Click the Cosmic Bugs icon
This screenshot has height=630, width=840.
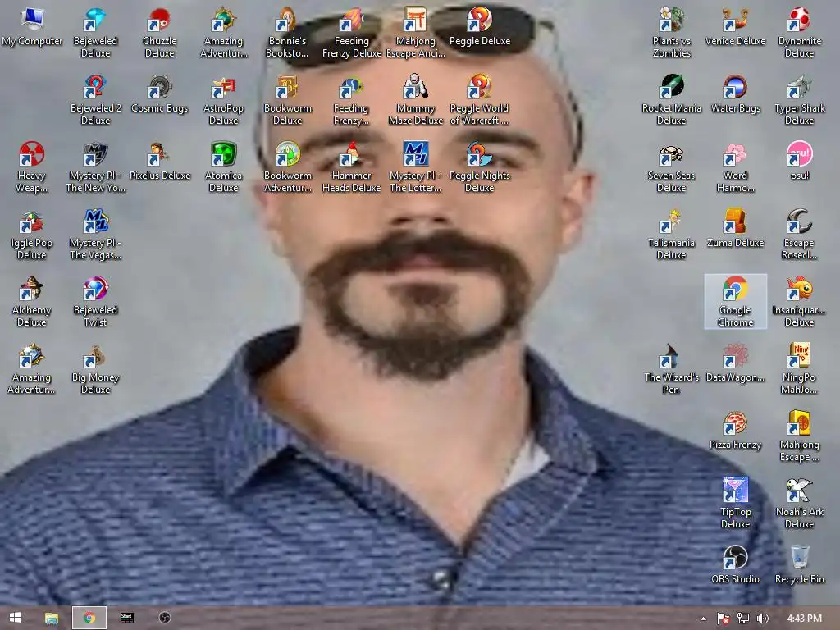[159, 94]
